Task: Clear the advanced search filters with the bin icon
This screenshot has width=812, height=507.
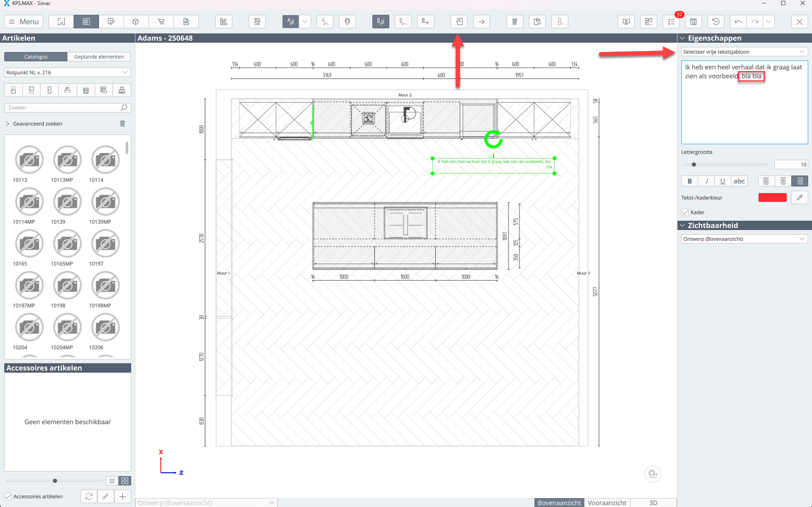Action: pyautogui.click(x=122, y=123)
